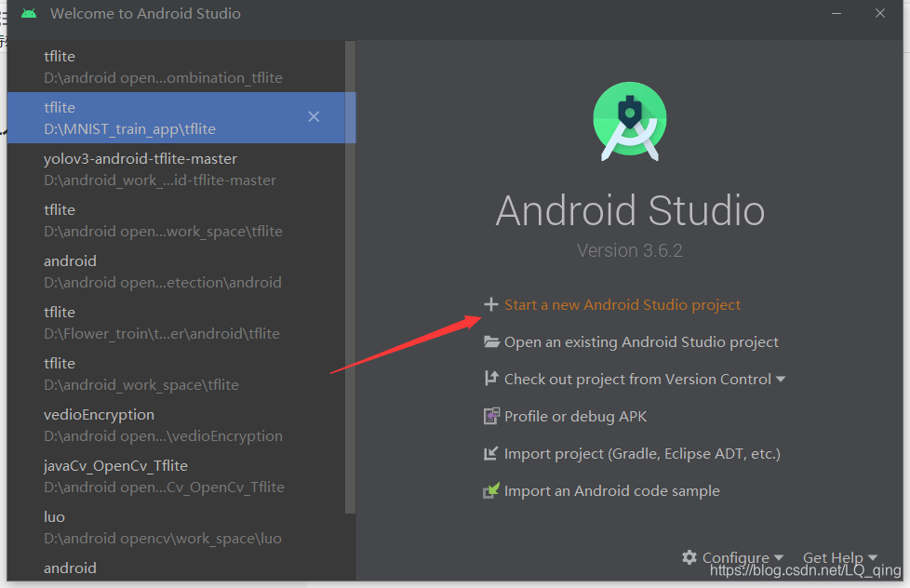Open the last android project entry at list bottom

(x=176, y=568)
